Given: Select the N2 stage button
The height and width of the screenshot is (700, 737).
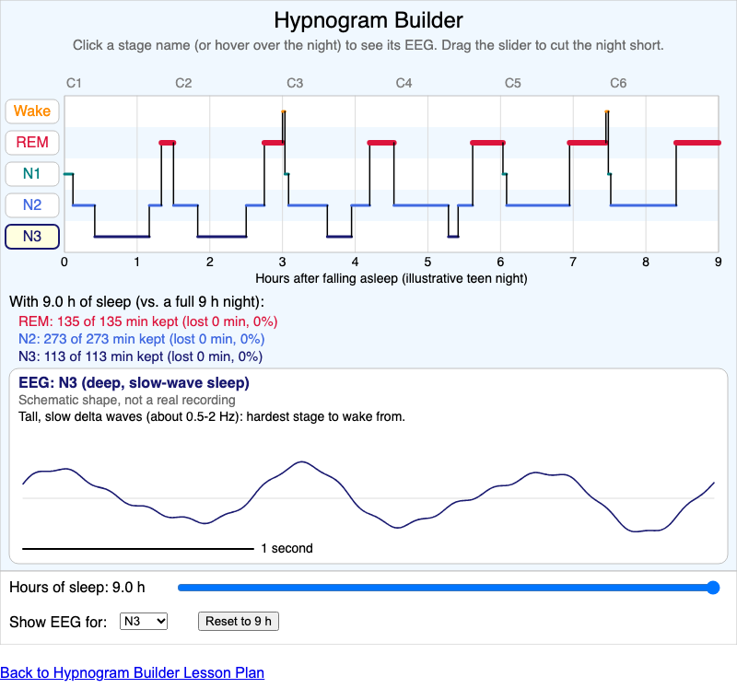Looking at the screenshot, I should [32, 204].
